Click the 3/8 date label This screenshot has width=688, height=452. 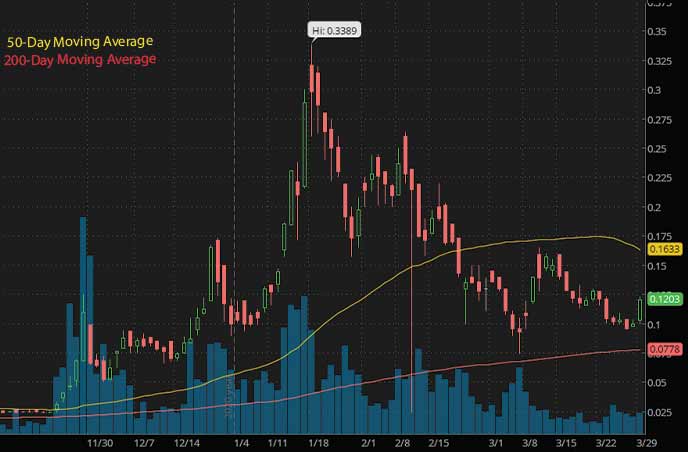pyautogui.click(x=530, y=443)
